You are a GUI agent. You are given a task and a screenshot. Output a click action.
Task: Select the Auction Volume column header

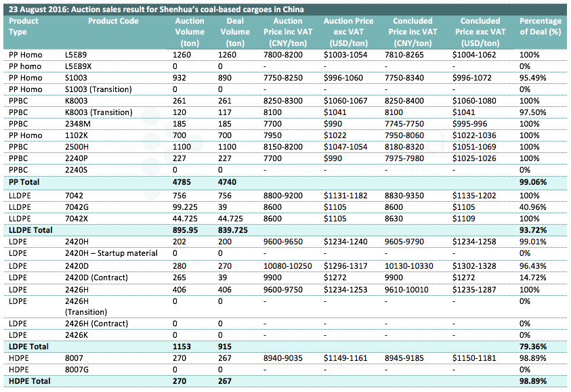(189, 32)
